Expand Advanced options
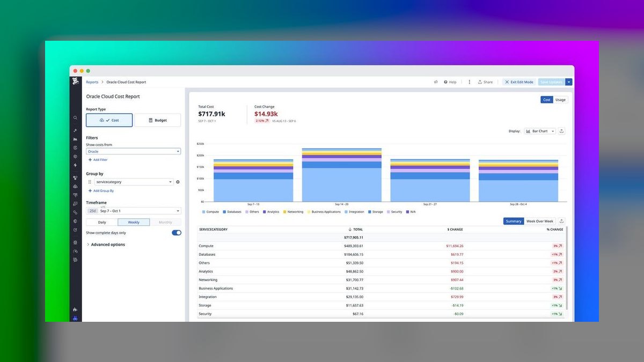Image resolution: width=644 pixels, height=362 pixels. [x=106, y=245]
